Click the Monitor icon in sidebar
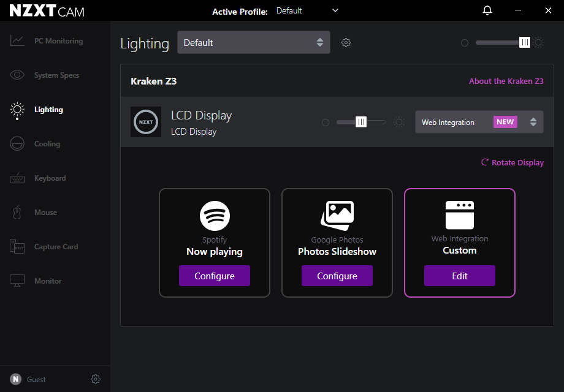Image resolution: width=564 pixels, height=392 pixels. tap(17, 281)
